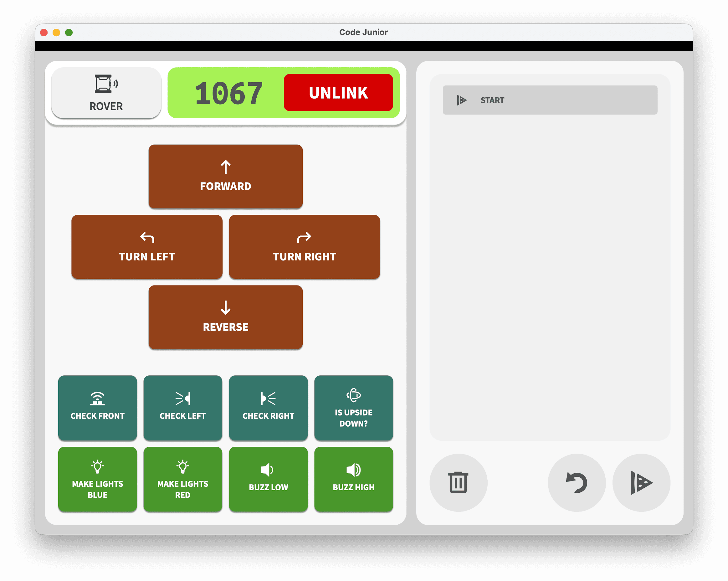
Task: Click the trash can delete icon
Action: point(458,482)
